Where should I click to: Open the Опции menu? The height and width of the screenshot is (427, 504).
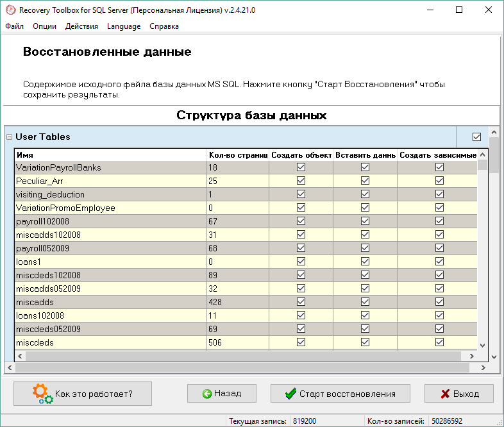[x=44, y=26]
